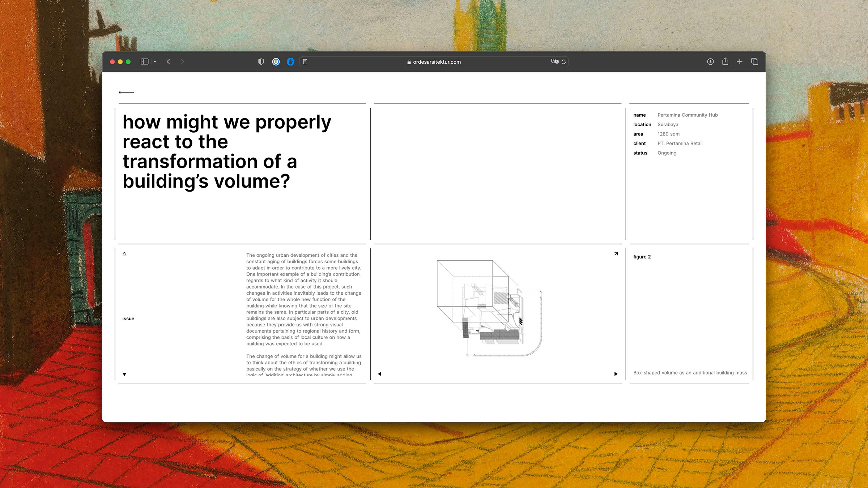Viewport: 868px width, 488px height.
Task: Click the blue hand blocker extension
Action: click(x=290, y=62)
